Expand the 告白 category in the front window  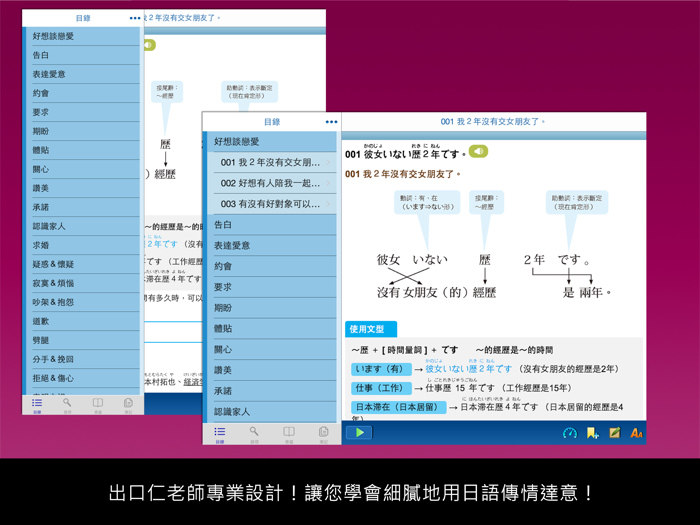(x=272, y=225)
